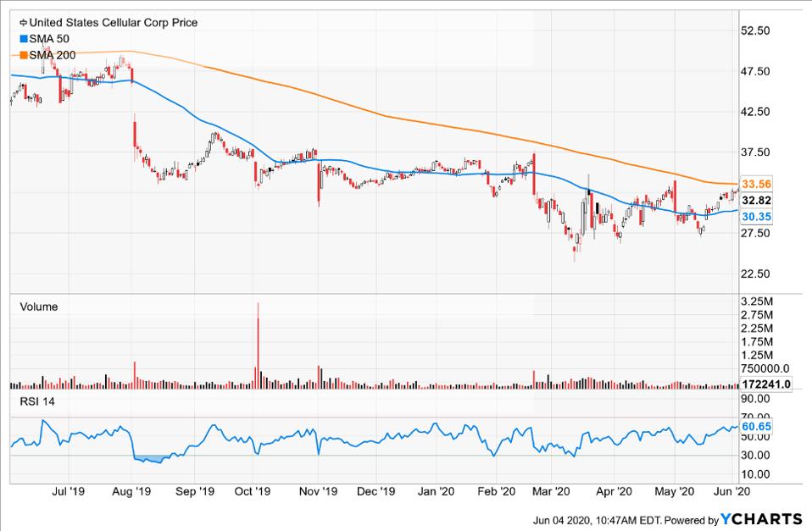Click the 3.25M volume axis label
The image size is (812, 531).
(757, 301)
